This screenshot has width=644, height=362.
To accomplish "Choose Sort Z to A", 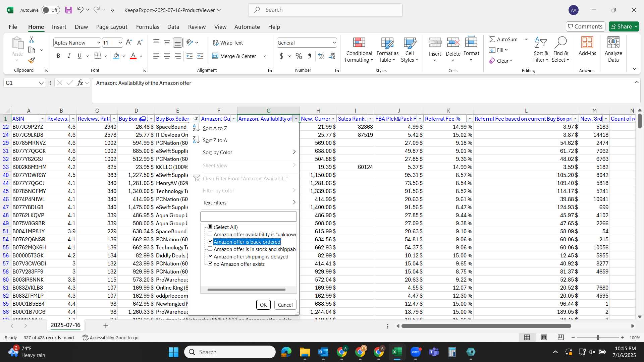I will (x=244, y=140).
